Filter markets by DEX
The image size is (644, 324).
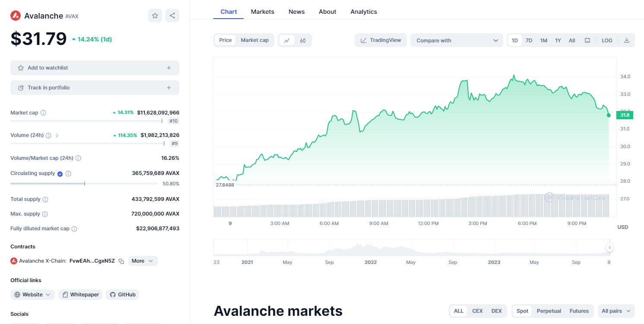[496, 311]
